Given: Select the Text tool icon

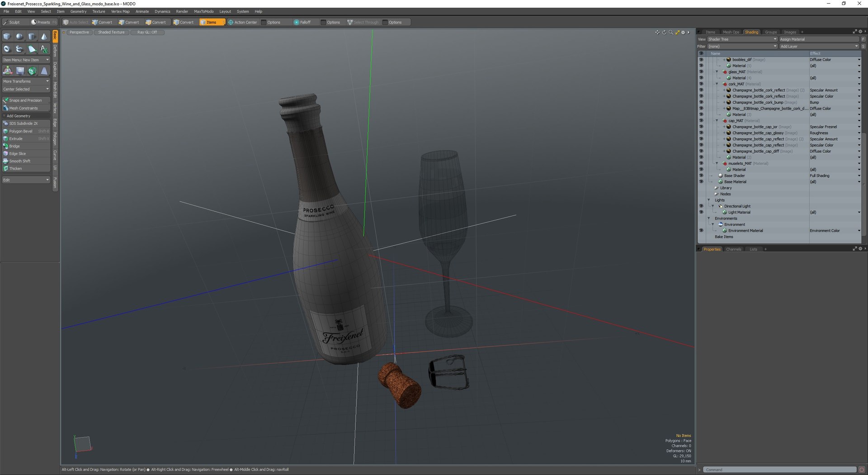Looking at the screenshot, I should point(44,49).
